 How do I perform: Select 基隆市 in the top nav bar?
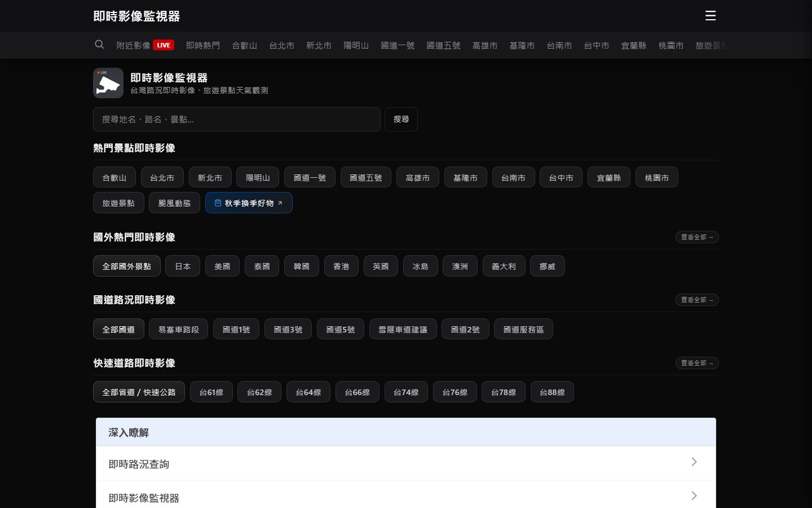click(x=522, y=45)
